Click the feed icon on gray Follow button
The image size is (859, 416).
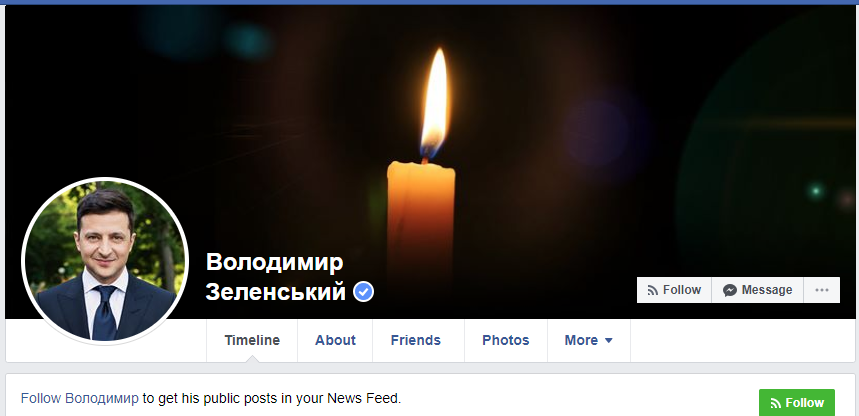pyautogui.click(x=652, y=290)
